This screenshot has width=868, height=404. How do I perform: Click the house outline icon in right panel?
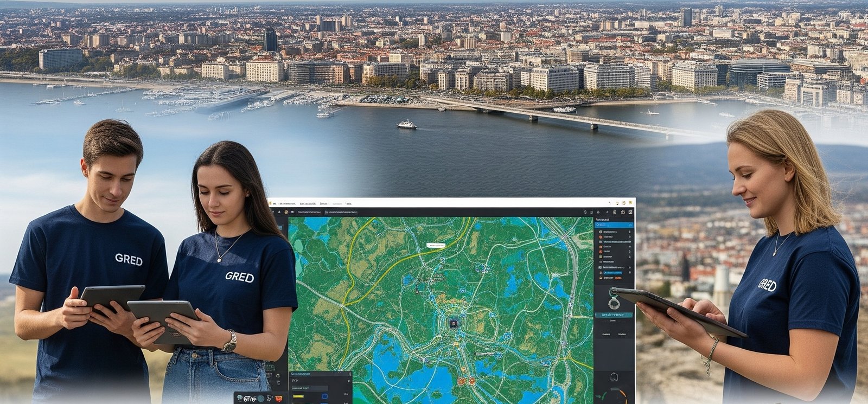[x=615, y=376]
